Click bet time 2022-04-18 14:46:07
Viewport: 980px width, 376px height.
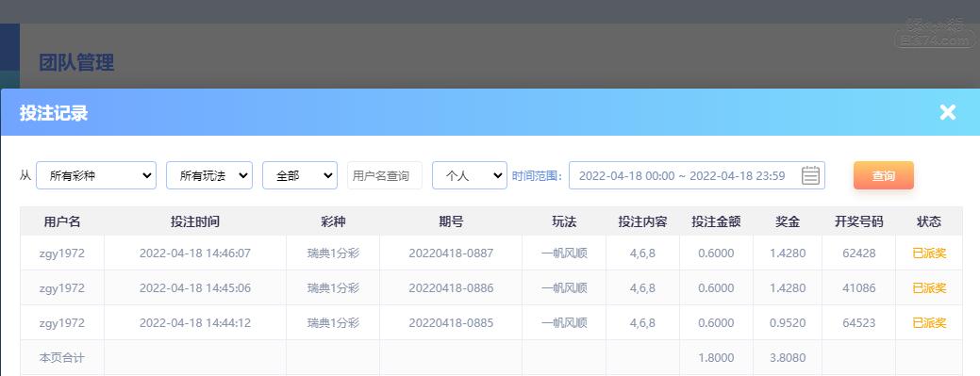tap(195, 253)
